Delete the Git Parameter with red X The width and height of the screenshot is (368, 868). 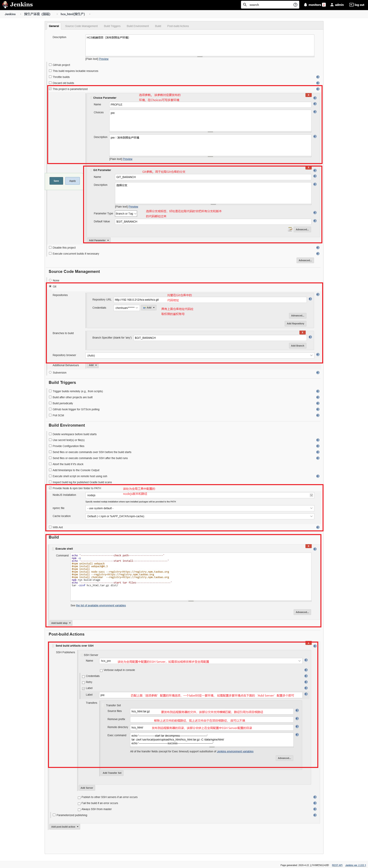click(308, 168)
